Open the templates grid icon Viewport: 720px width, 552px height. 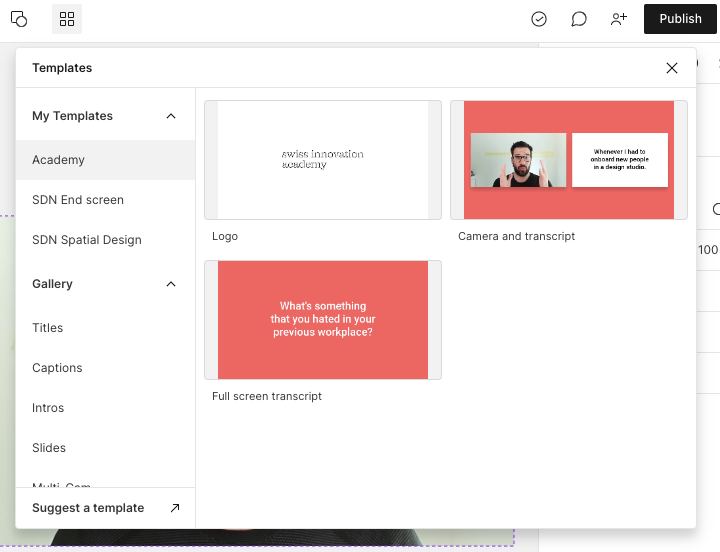tap(67, 19)
